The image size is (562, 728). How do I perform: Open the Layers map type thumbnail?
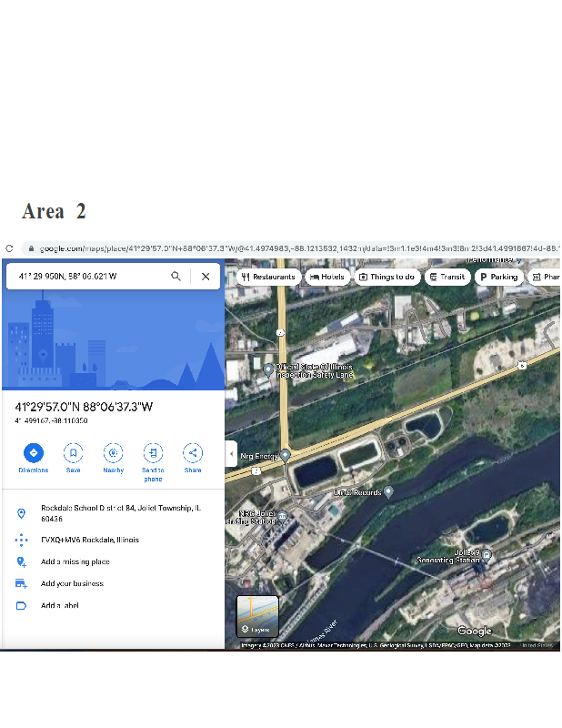257,616
